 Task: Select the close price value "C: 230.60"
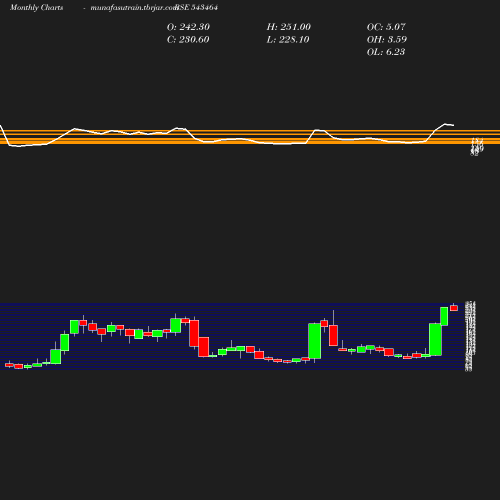pos(188,40)
